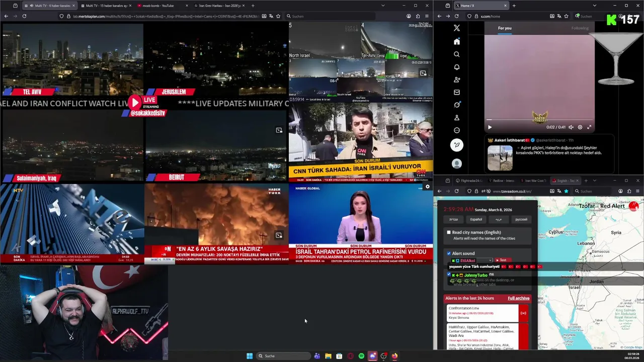Open X Notifications bell icon
This screenshot has height=362, width=644.
pyautogui.click(x=457, y=67)
